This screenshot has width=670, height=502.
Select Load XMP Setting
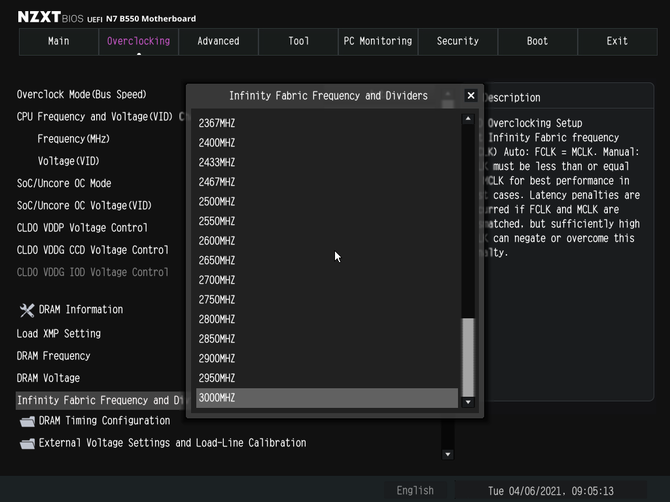[x=59, y=334]
